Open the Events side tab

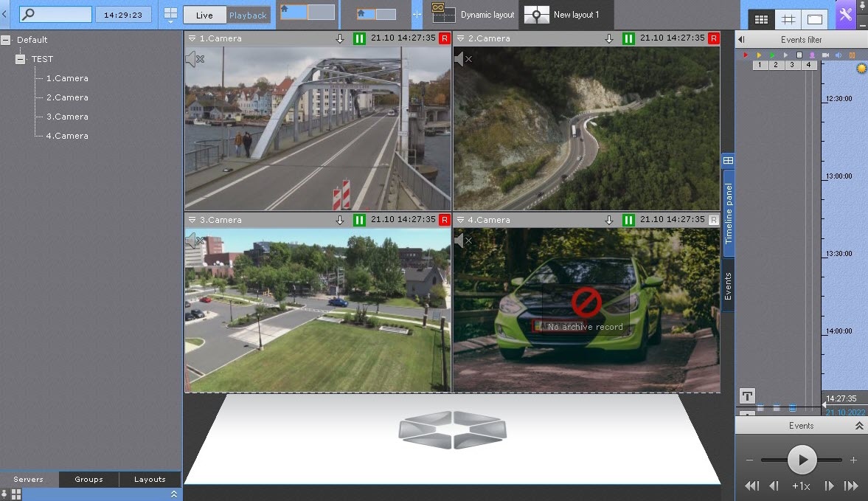pos(728,286)
